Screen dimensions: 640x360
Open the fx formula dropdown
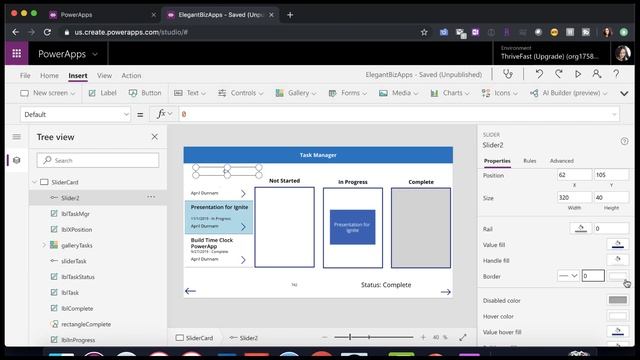point(164,114)
